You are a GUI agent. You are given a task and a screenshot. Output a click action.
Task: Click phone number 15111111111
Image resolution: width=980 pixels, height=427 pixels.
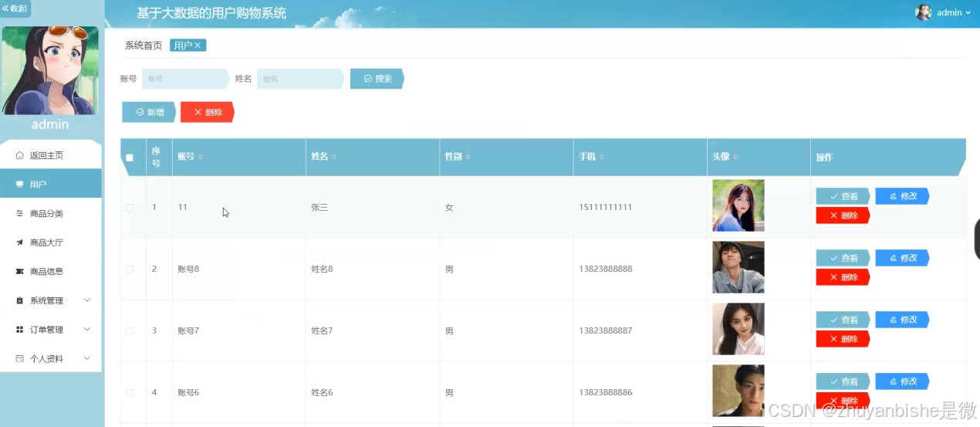606,207
